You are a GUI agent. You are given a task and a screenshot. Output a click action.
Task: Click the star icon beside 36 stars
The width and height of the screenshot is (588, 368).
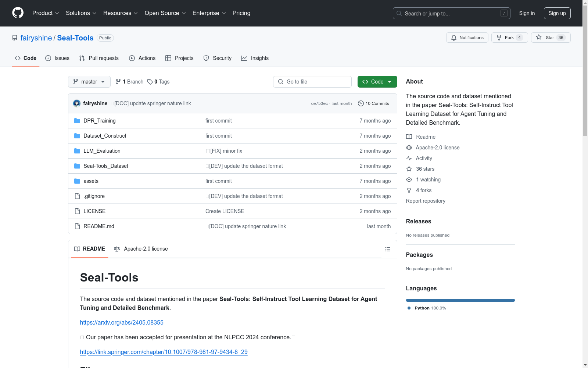click(x=409, y=169)
